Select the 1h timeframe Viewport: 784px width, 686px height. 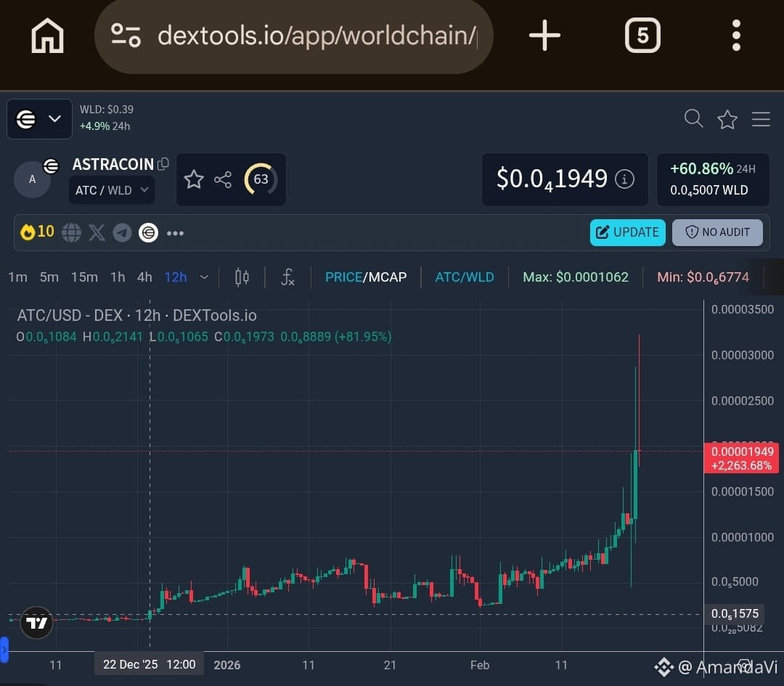(118, 277)
